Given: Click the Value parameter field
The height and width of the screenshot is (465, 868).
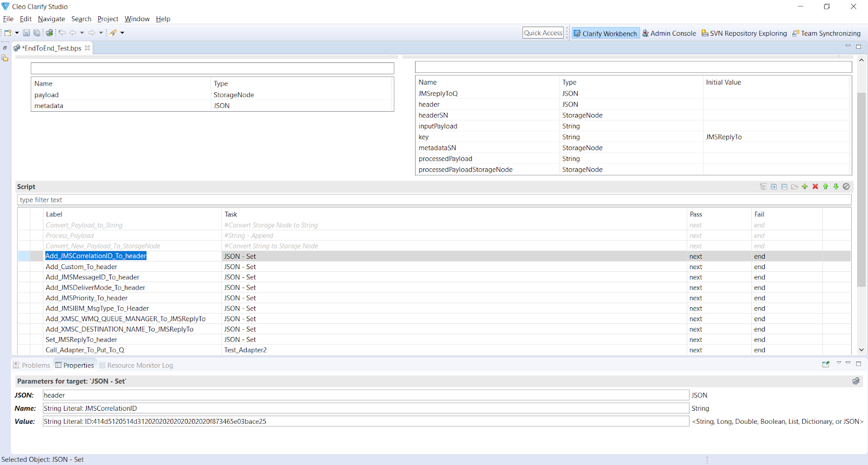Looking at the screenshot, I should point(366,421).
